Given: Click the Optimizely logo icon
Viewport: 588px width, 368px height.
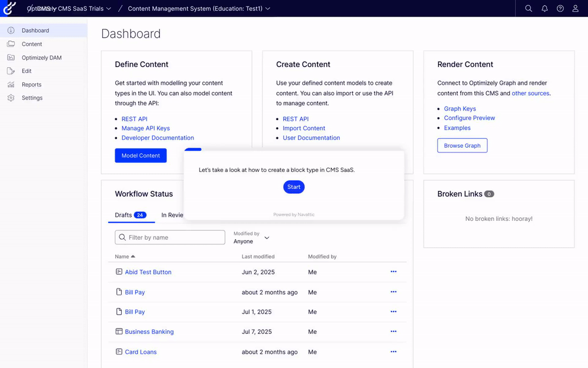Looking at the screenshot, I should pos(9,8).
